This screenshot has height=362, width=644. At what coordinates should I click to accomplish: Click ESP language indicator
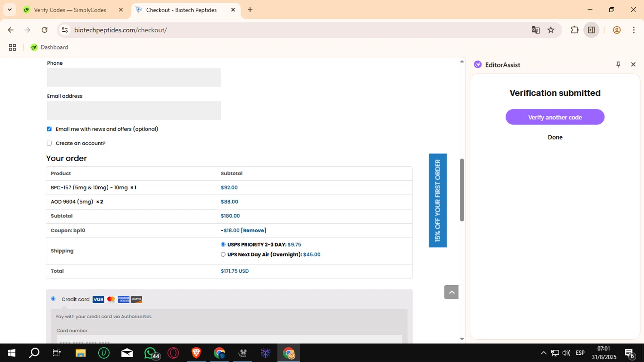(x=580, y=353)
